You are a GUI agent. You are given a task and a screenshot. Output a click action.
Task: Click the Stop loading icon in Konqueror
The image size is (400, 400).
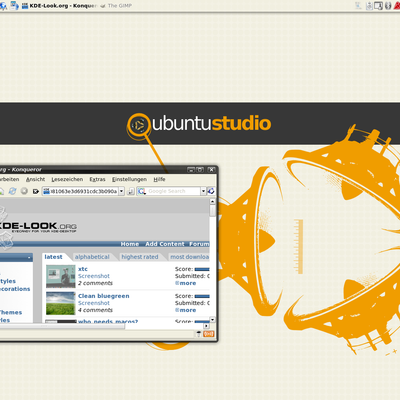pos(24,191)
